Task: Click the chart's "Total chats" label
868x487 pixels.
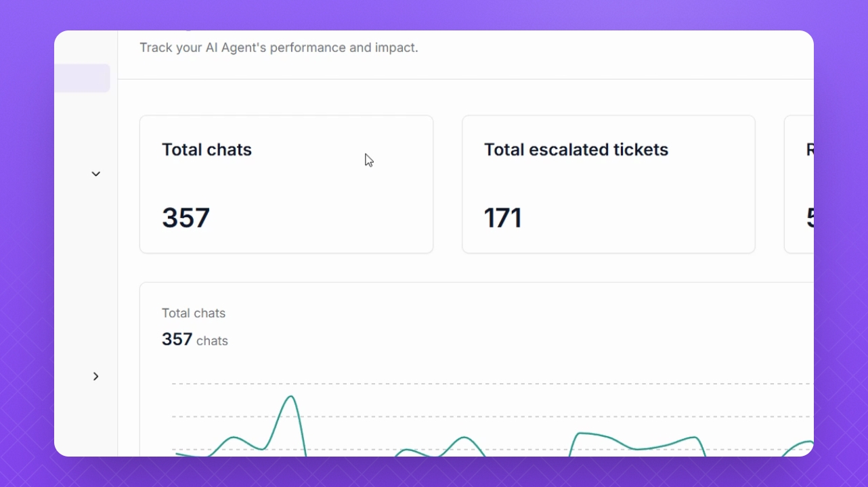Action: [194, 313]
